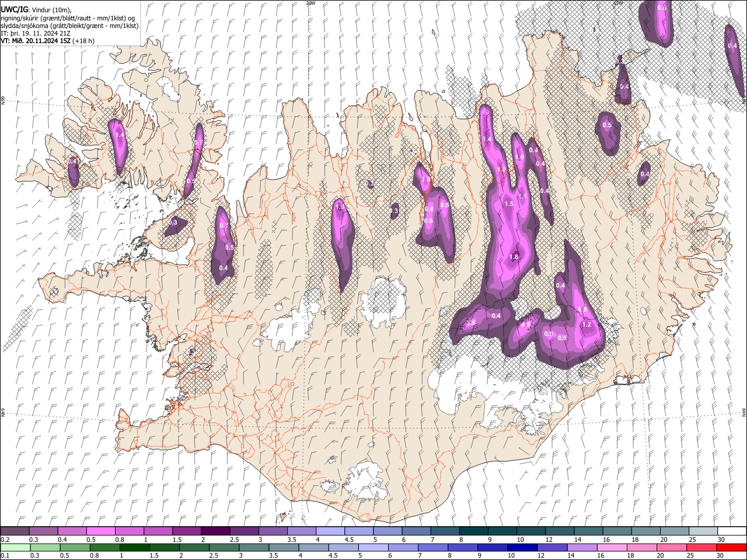Select the light pink 16–18 lower legend swatch
This screenshot has height=560, width=747.
point(612,547)
